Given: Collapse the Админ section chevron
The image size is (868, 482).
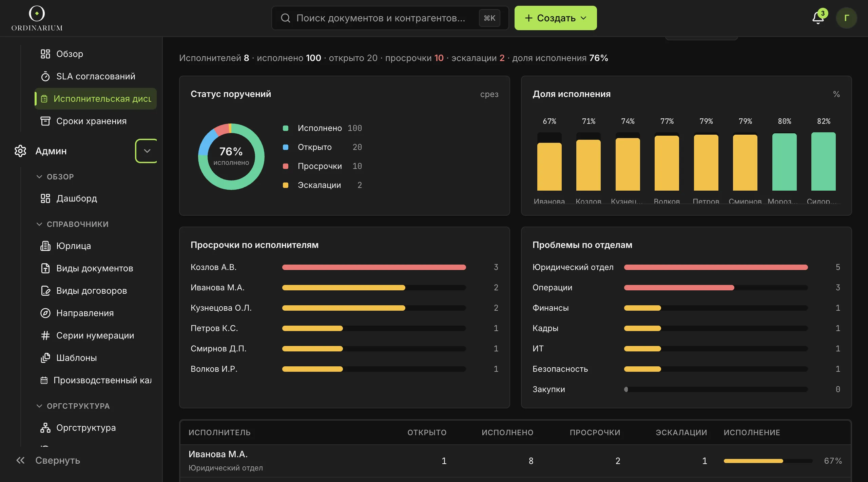Looking at the screenshot, I should click(147, 151).
